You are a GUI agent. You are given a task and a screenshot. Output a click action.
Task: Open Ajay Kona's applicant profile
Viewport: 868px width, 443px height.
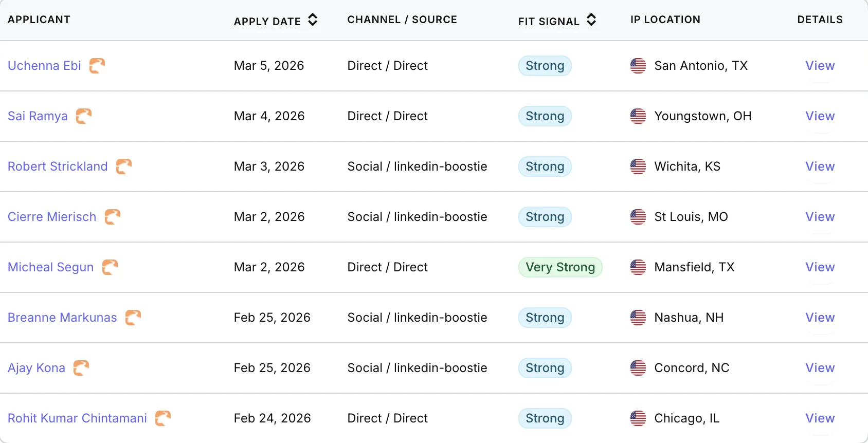coord(37,368)
